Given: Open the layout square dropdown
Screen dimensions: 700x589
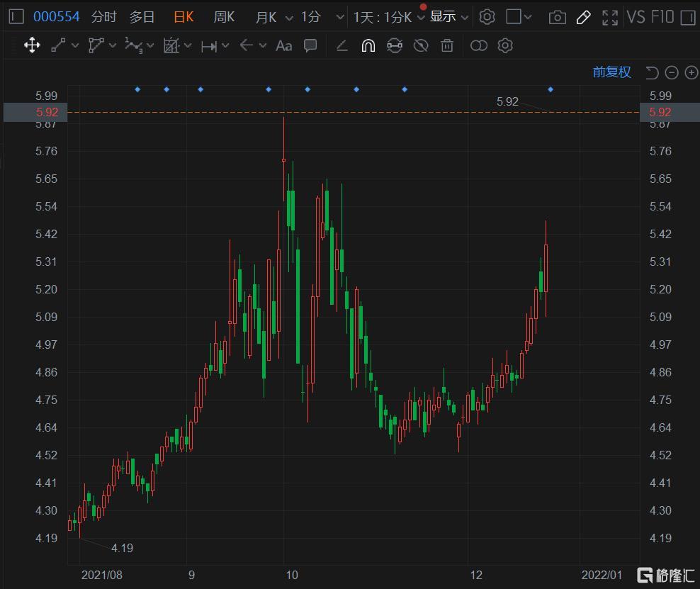Looking at the screenshot, I should tap(519, 17).
